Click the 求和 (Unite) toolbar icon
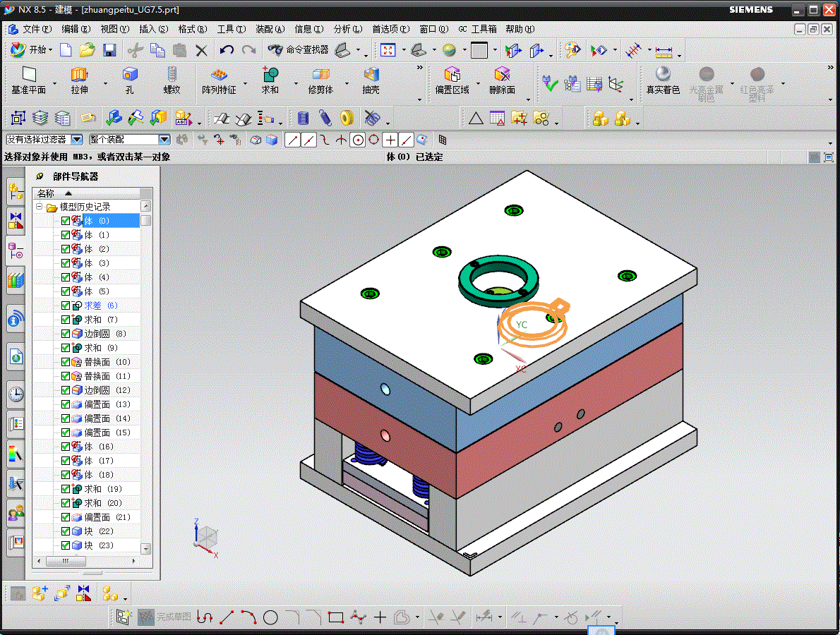 point(270,74)
